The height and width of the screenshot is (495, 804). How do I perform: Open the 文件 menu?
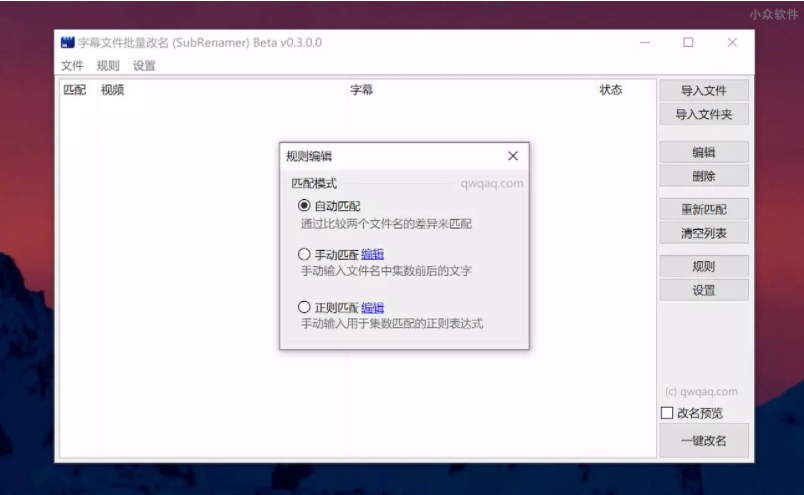point(72,66)
